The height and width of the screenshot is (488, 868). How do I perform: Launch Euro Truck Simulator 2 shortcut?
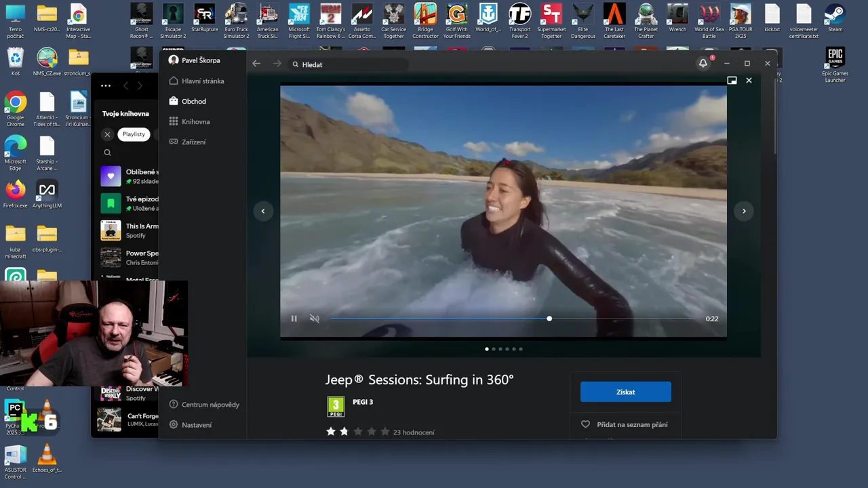[237, 21]
